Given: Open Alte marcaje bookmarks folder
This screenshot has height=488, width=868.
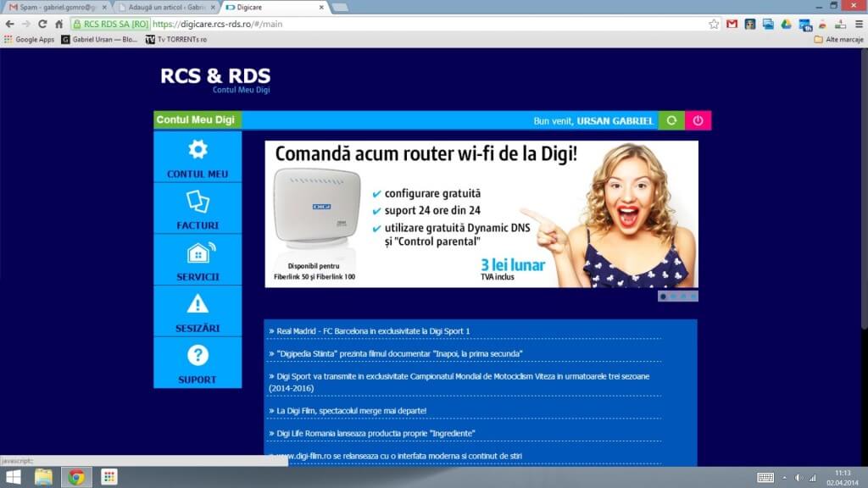Looking at the screenshot, I should [838, 39].
